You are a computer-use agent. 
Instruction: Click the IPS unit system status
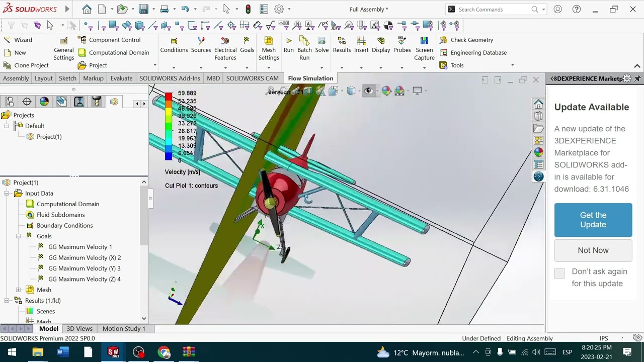point(604,338)
